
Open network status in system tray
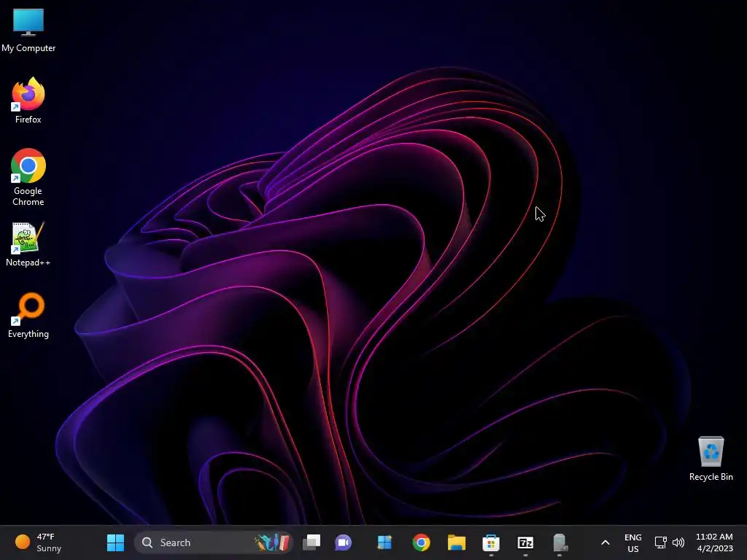(x=660, y=542)
